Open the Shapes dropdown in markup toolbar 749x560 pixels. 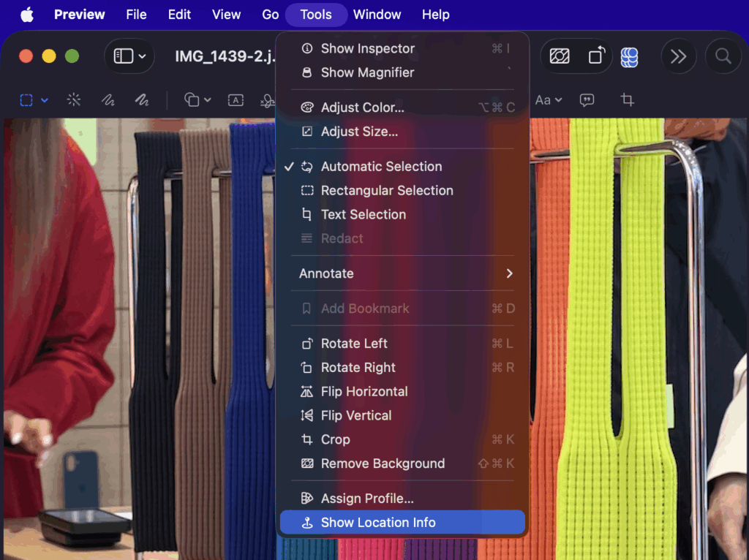coord(197,100)
